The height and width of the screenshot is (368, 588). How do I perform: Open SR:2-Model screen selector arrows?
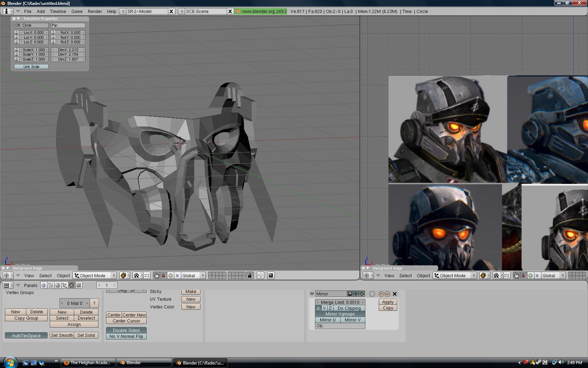pos(122,11)
